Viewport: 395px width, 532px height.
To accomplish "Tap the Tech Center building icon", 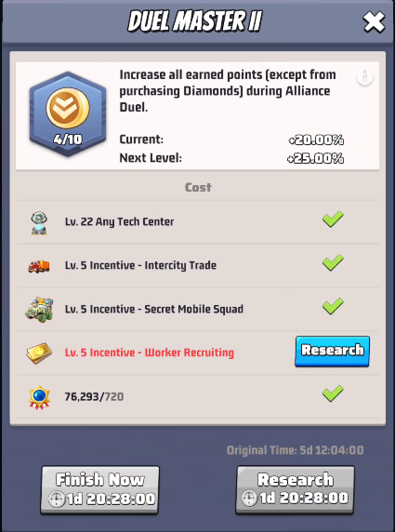I will 39,223.
